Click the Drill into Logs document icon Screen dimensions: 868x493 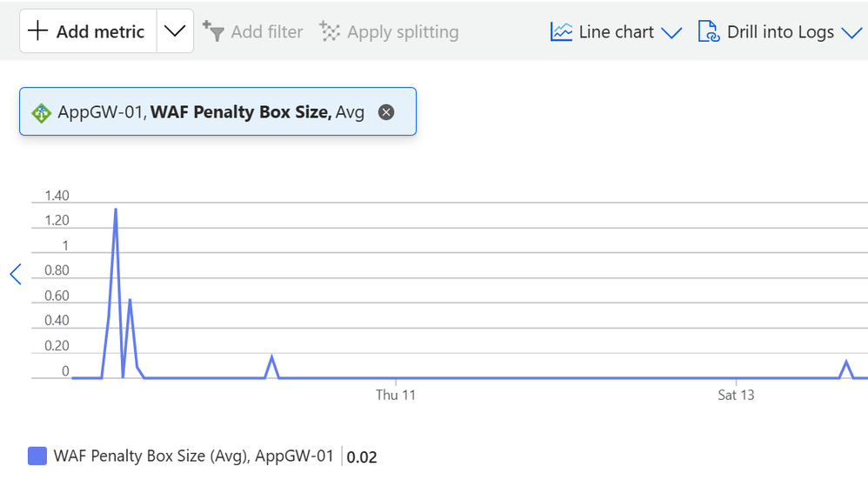pyautogui.click(x=709, y=32)
